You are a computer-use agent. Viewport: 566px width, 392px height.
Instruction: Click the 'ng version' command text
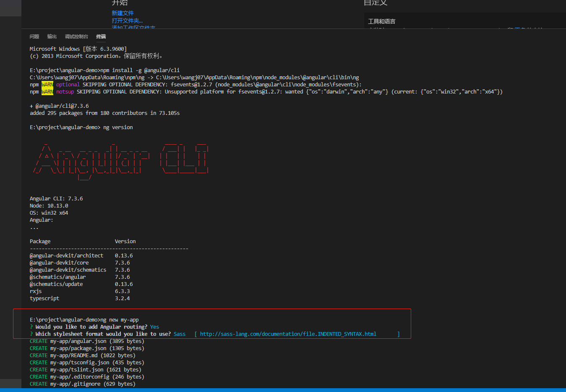coord(118,127)
